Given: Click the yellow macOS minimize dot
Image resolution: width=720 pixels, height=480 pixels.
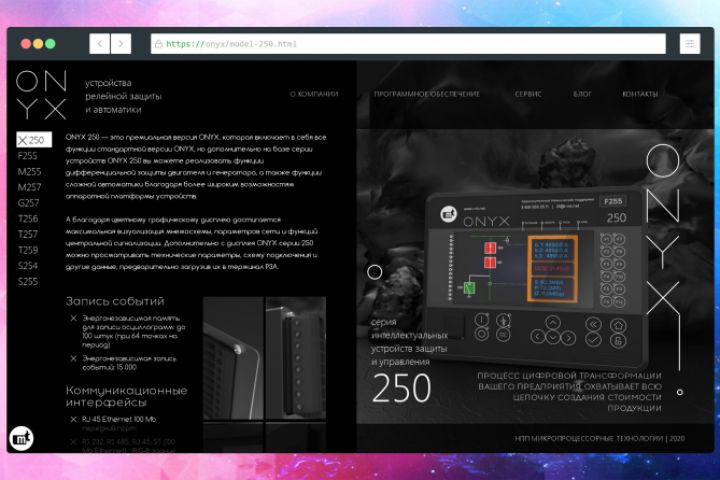Looking at the screenshot, I should click(x=38, y=44).
